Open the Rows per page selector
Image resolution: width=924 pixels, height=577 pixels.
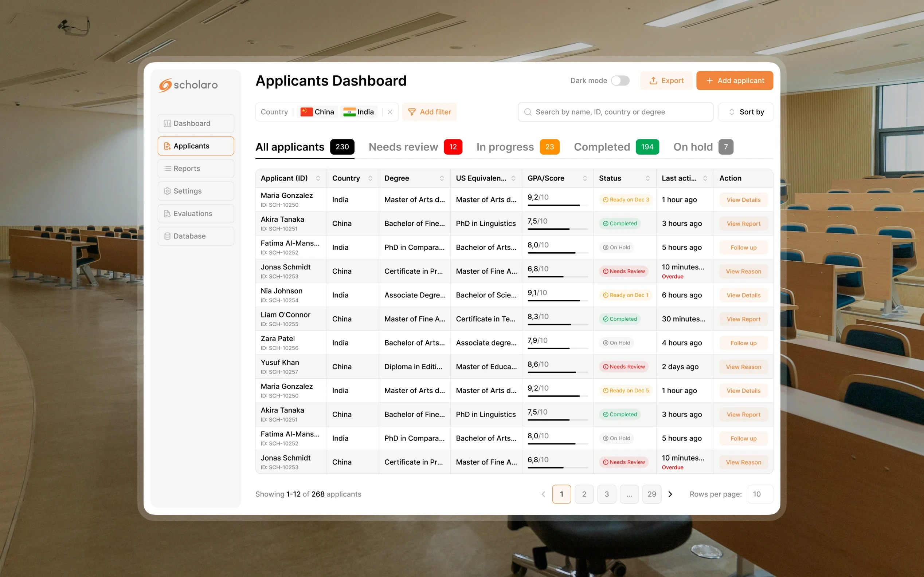760,494
